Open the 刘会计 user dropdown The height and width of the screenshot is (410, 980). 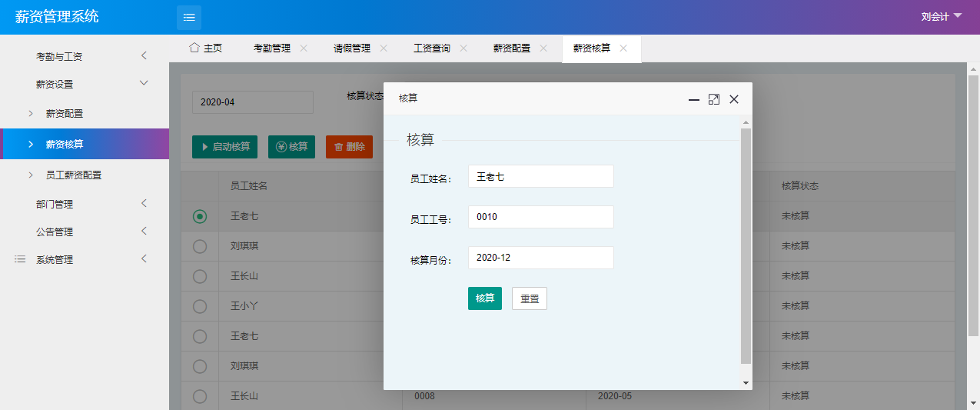pos(941,17)
